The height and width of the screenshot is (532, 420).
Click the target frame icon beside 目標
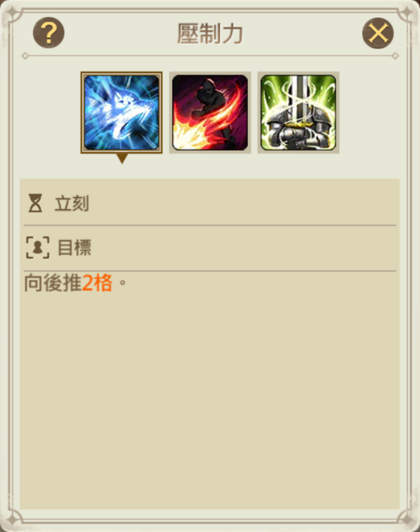(x=37, y=247)
